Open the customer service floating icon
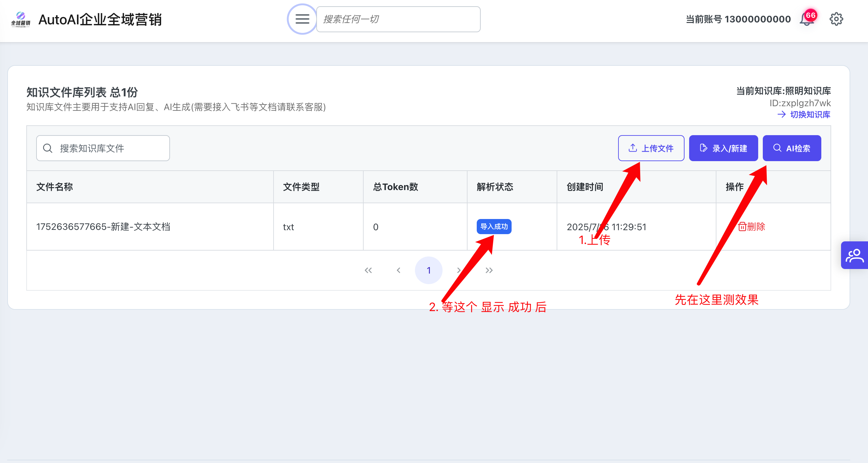The image size is (868, 463). pos(854,255)
